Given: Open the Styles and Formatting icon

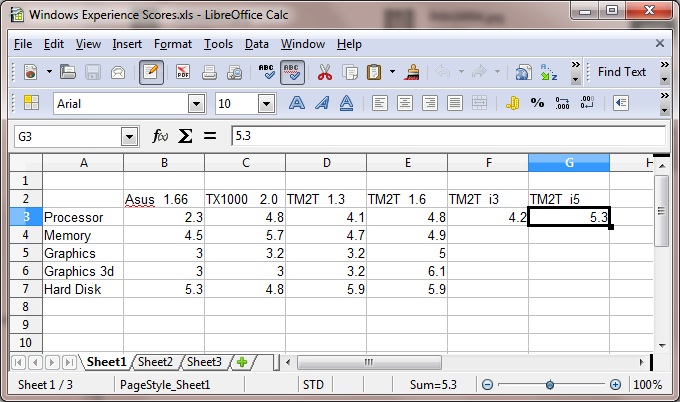Looking at the screenshot, I should [31, 103].
